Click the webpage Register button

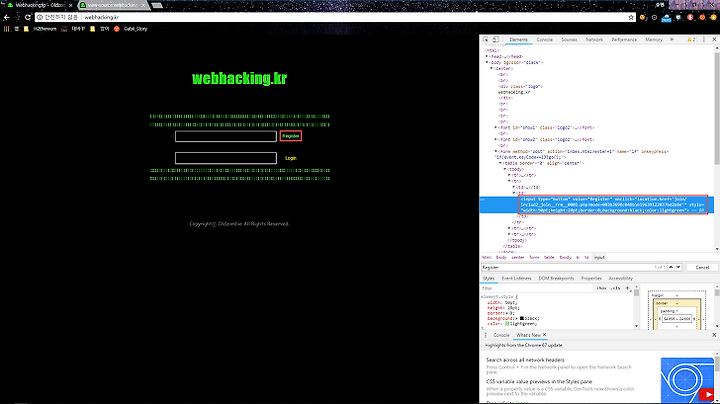[291, 136]
